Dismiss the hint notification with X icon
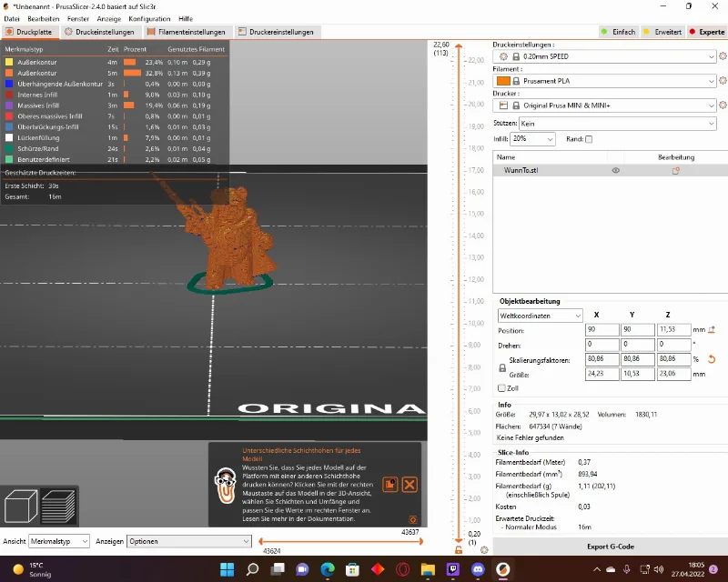 pos(409,485)
